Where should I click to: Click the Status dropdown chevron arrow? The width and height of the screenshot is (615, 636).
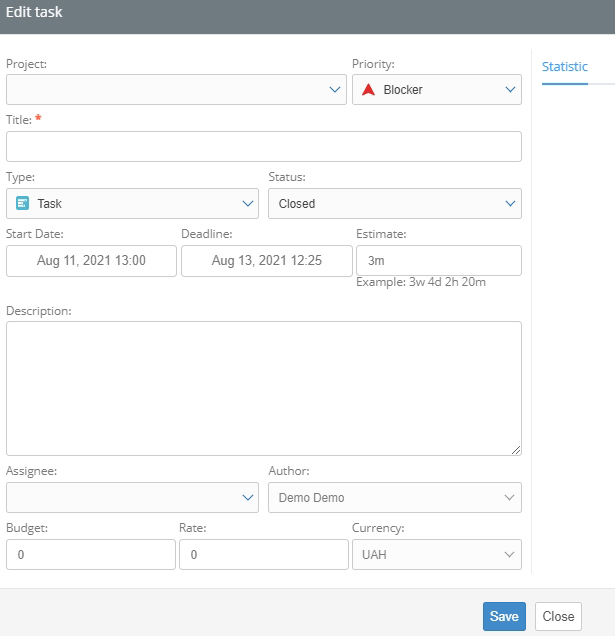coord(510,203)
